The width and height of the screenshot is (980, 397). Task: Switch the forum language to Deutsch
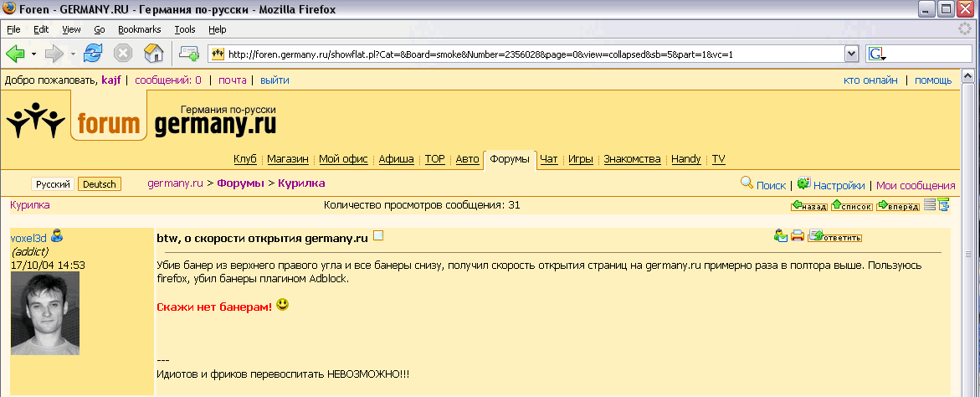click(x=99, y=184)
